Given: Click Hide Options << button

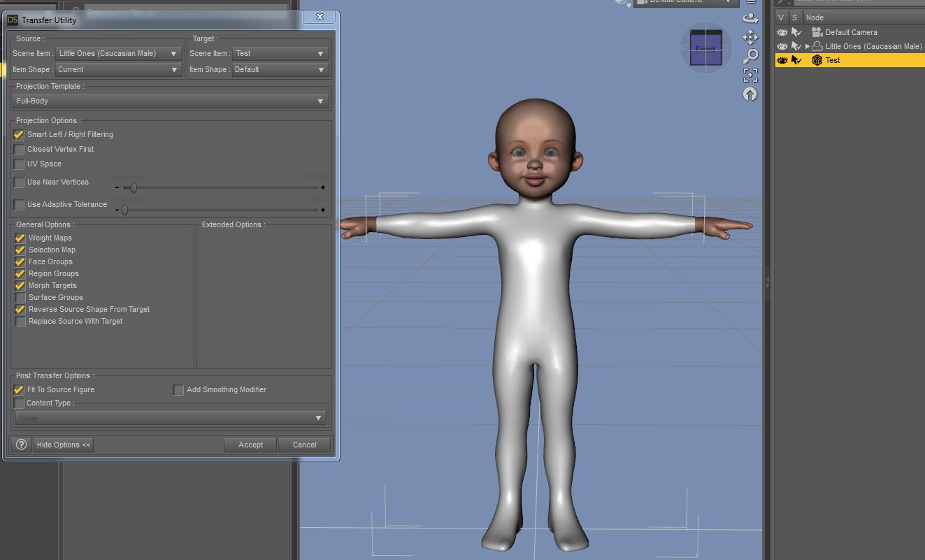Looking at the screenshot, I should 64,445.
